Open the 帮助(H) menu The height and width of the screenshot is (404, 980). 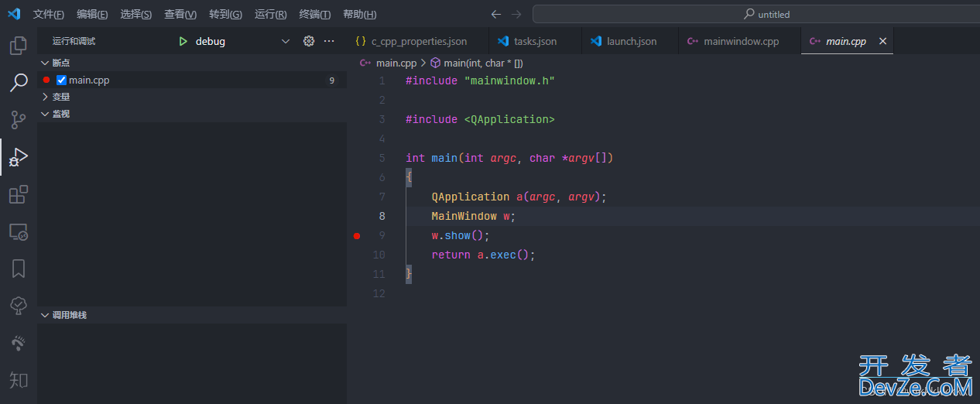[359, 14]
